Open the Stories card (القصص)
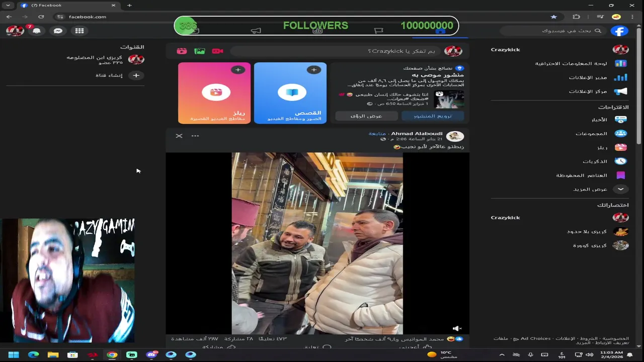Screen dimensions: 644x362 click(290, 93)
